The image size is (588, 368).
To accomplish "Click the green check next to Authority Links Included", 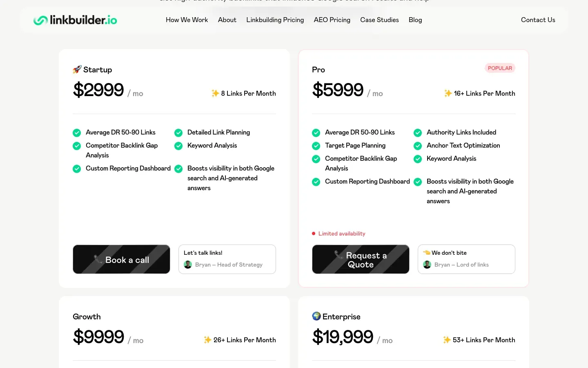I will [x=418, y=132].
